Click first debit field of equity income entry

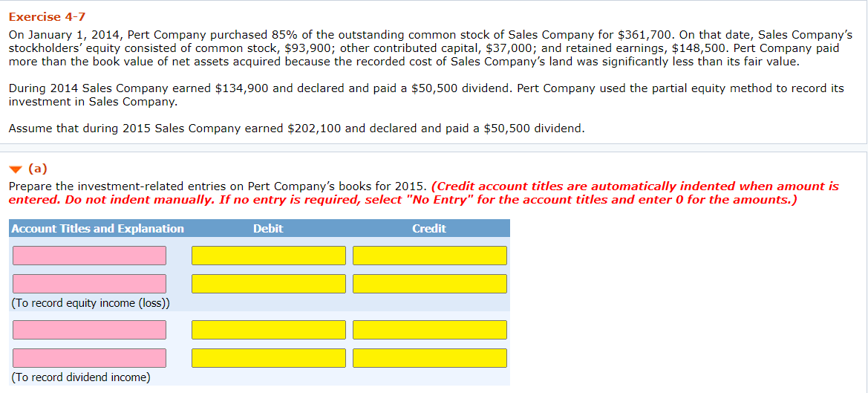tap(269, 256)
